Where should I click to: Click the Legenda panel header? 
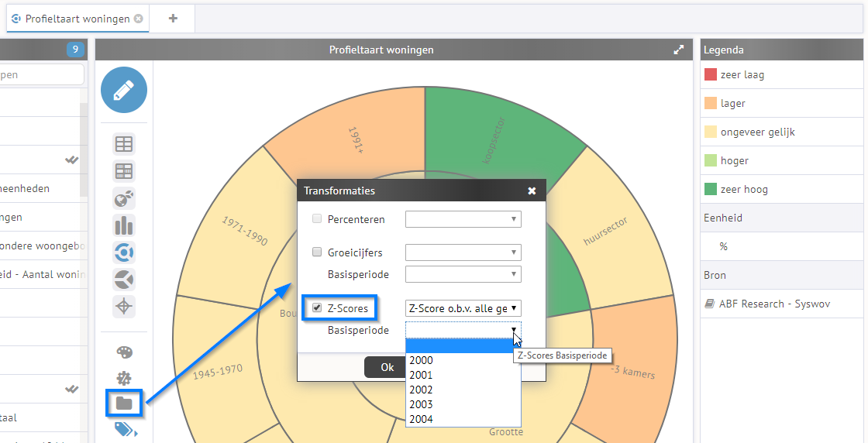pyautogui.click(x=782, y=50)
